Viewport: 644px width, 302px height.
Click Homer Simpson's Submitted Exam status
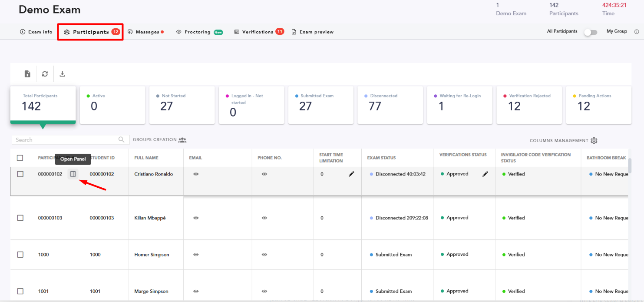pyautogui.click(x=393, y=255)
